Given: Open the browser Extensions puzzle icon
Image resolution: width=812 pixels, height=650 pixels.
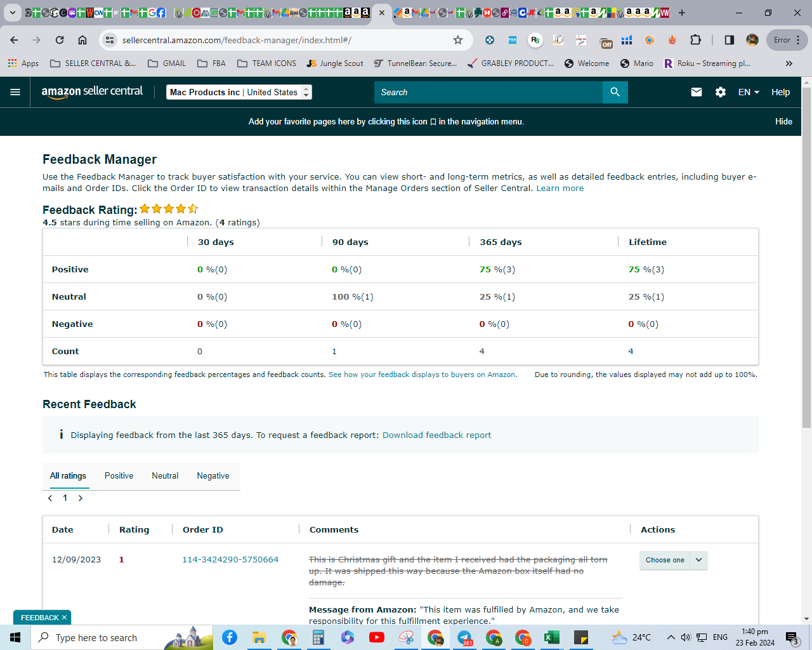Looking at the screenshot, I should pyautogui.click(x=695, y=40).
